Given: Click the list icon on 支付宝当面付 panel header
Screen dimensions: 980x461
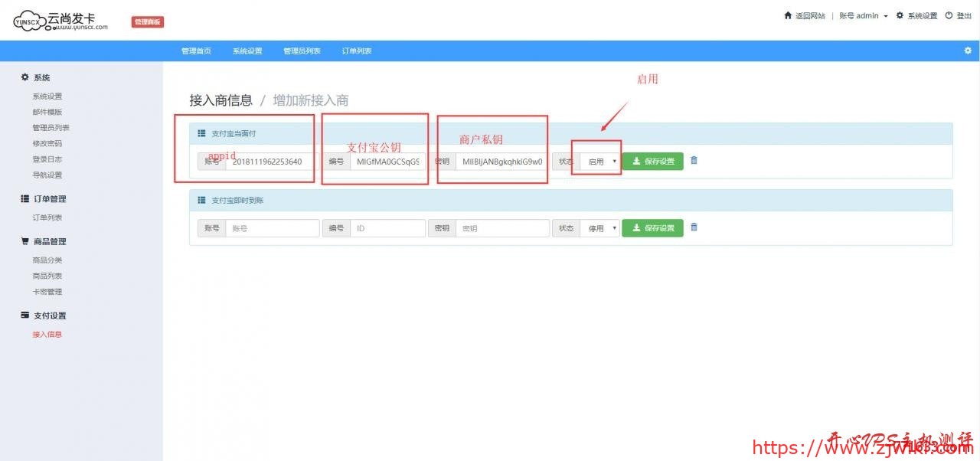Looking at the screenshot, I should [x=201, y=132].
